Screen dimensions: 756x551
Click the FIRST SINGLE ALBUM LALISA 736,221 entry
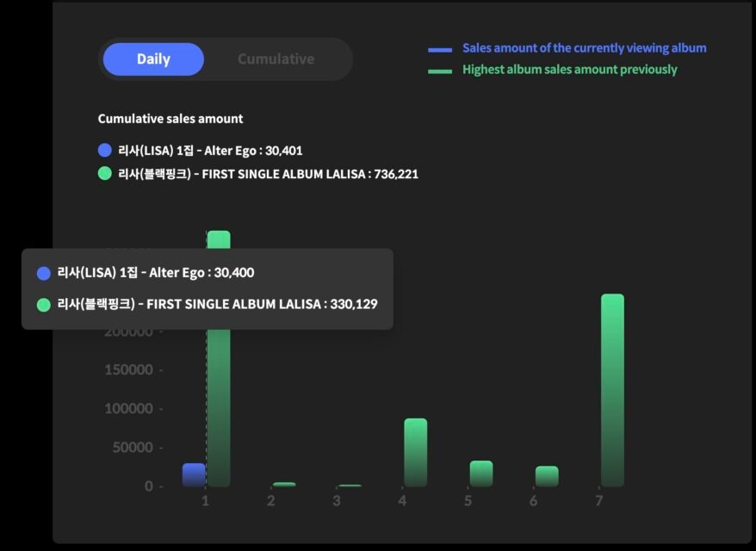click(268, 174)
